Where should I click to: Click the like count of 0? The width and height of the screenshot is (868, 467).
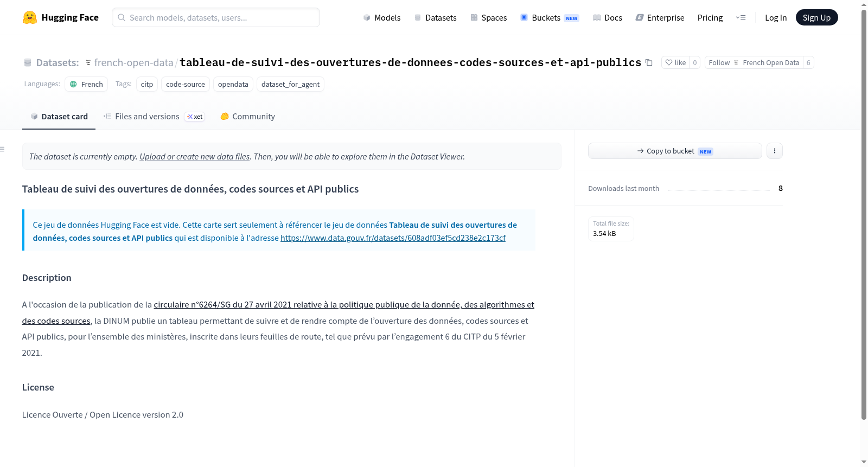[695, 62]
